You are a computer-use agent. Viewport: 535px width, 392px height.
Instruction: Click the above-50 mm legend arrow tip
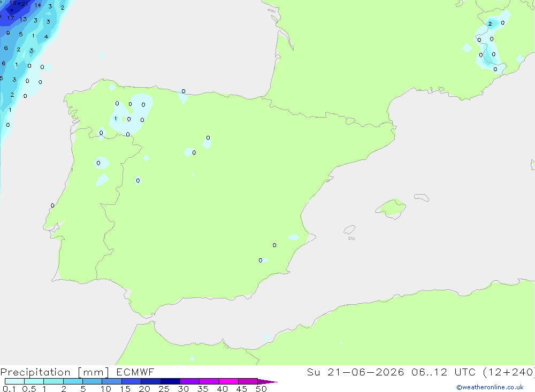click(x=267, y=382)
